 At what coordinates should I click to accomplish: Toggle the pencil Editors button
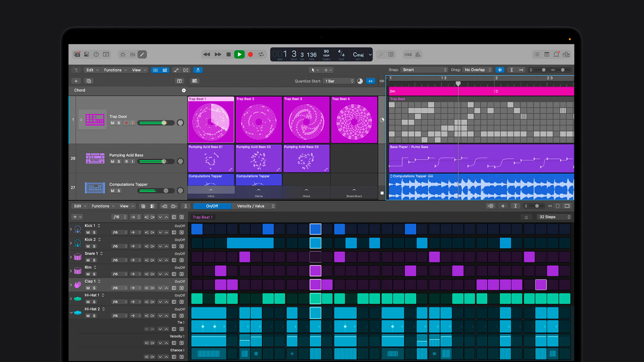(x=142, y=54)
